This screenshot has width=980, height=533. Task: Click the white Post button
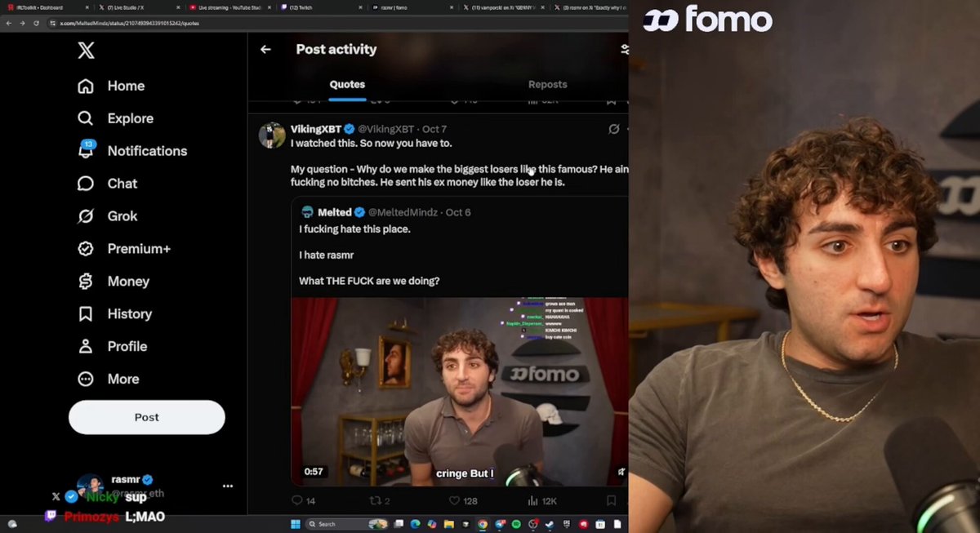[x=147, y=417]
